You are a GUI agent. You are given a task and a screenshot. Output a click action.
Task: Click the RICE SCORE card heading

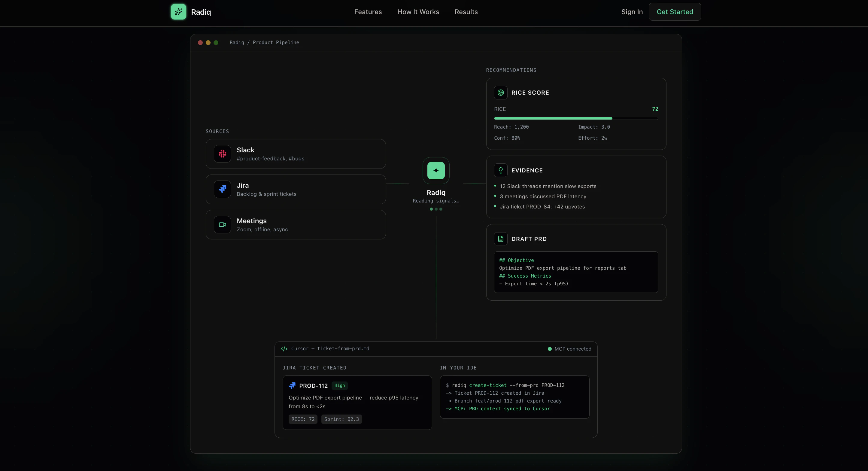(530, 93)
